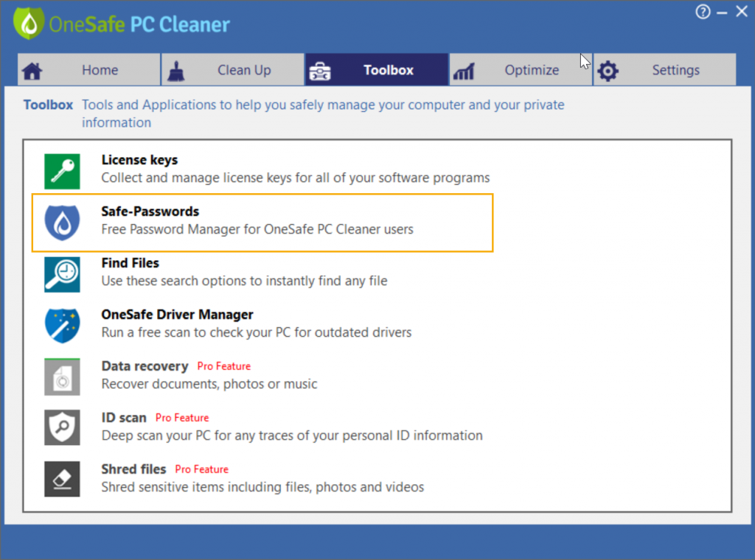
Task: Open the Optimize tab
Action: [521, 70]
